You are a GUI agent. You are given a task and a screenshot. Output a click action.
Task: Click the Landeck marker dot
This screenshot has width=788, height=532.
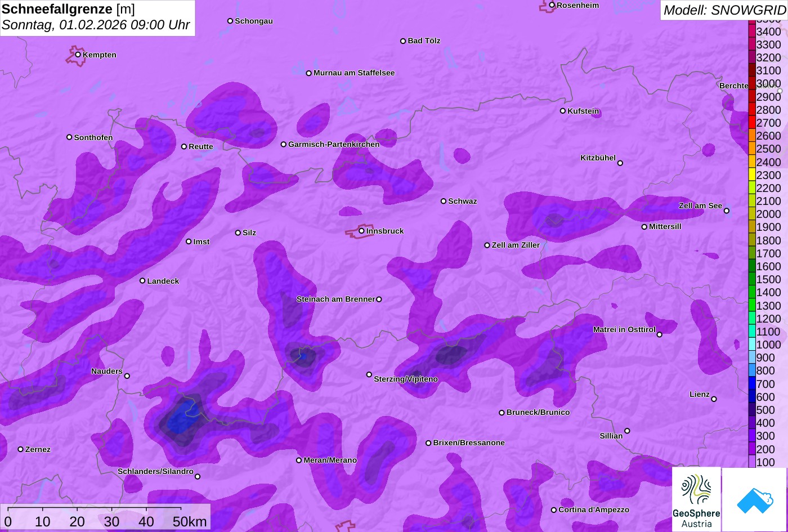142,281
